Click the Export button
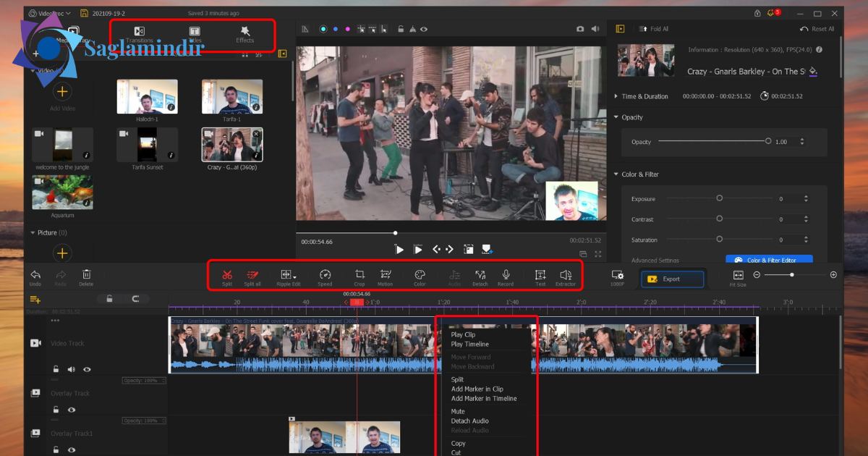The height and width of the screenshot is (456, 868). (x=672, y=279)
